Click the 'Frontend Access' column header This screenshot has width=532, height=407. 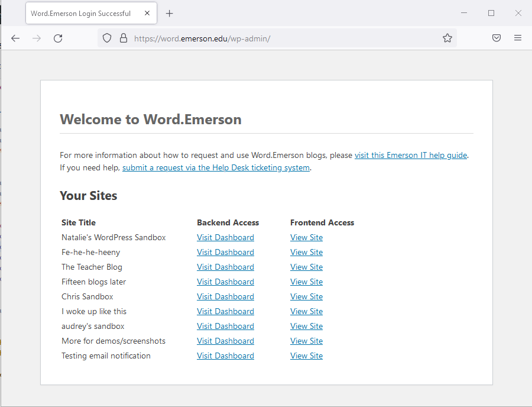(x=322, y=222)
